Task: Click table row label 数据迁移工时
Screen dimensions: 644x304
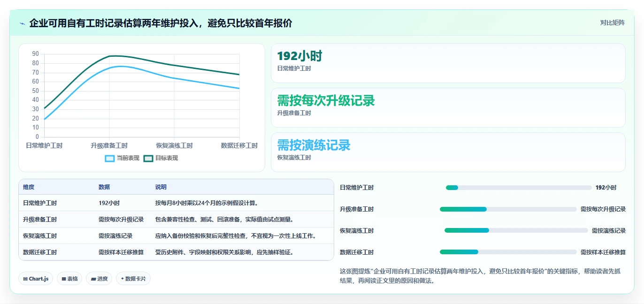Action: (40, 252)
